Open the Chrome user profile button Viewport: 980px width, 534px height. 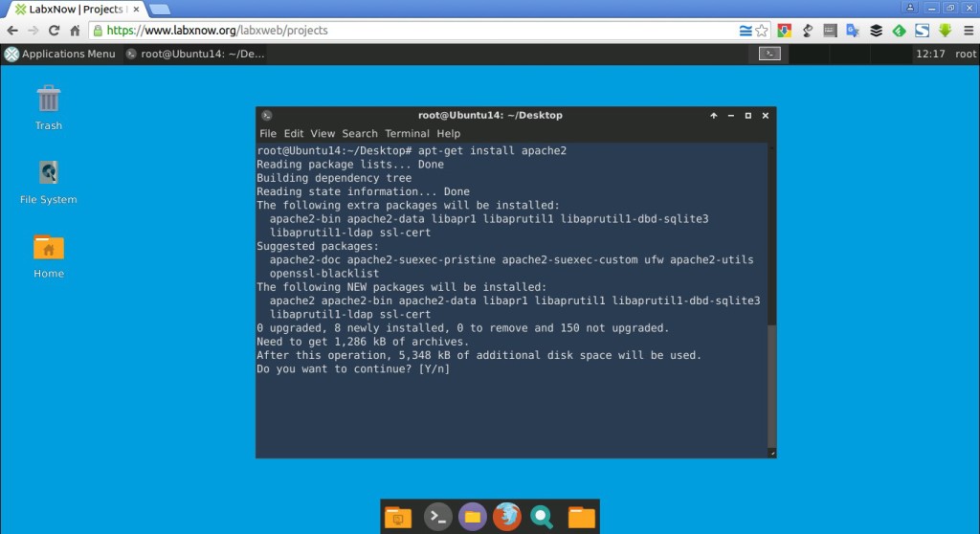[910, 8]
